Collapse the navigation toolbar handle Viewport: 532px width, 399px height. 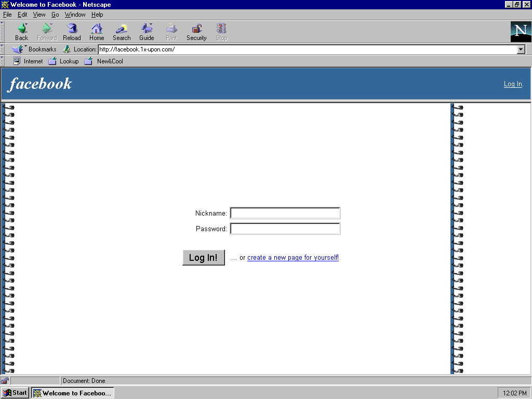coord(3,32)
